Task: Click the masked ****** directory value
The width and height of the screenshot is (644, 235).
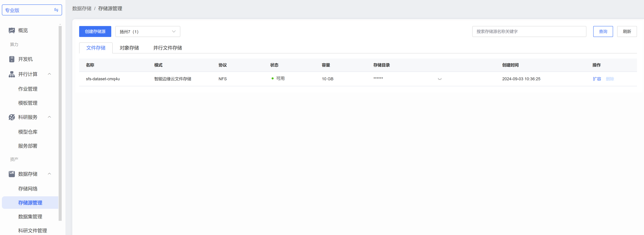Action: click(x=378, y=79)
